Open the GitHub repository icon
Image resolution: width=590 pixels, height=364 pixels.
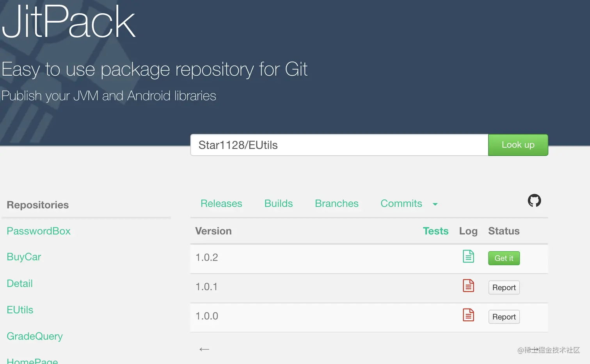click(x=534, y=201)
